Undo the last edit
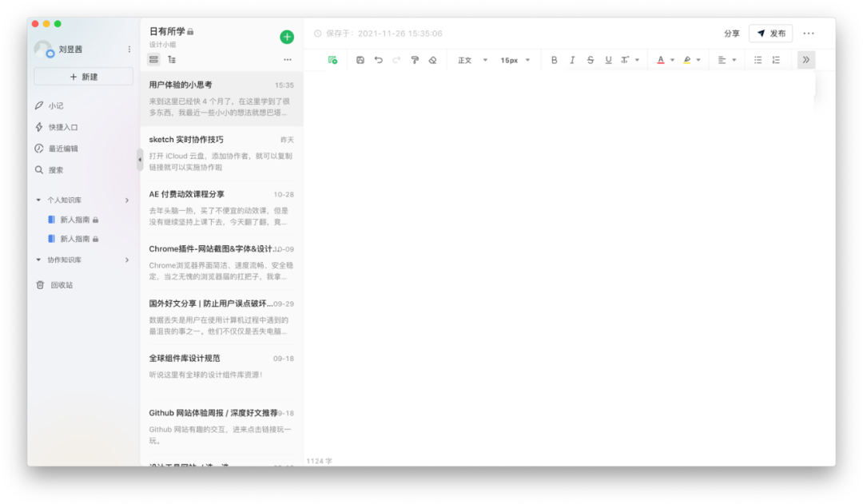This screenshot has width=863, height=504. [x=378, y=60]
